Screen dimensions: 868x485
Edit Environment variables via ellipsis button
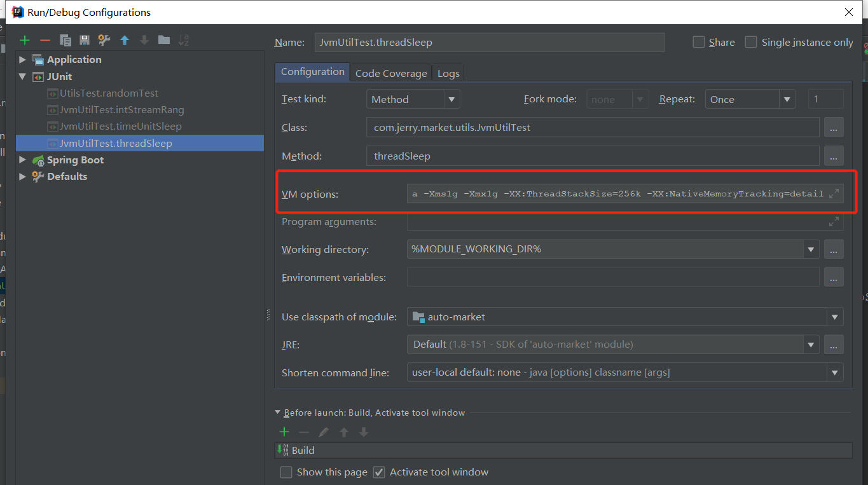coord(834,278)
